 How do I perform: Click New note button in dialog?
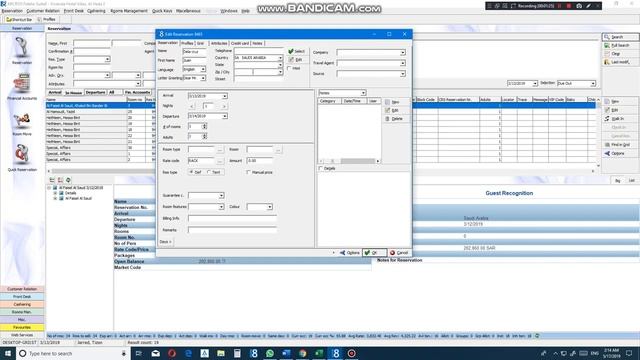396,102
